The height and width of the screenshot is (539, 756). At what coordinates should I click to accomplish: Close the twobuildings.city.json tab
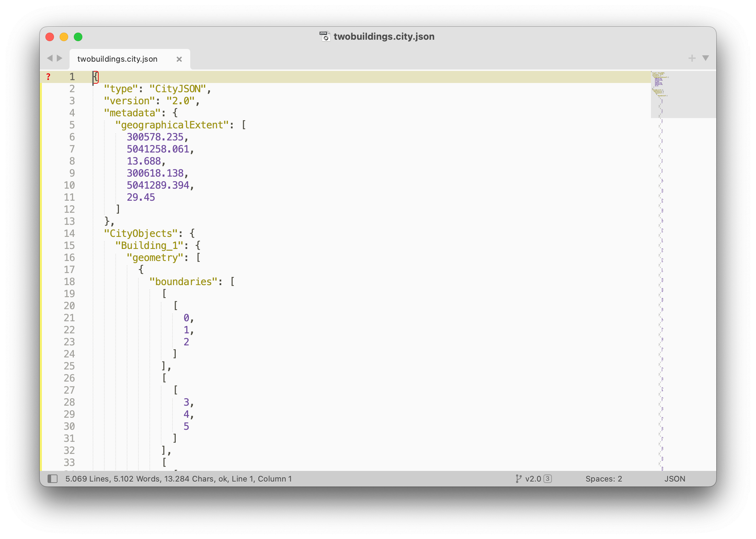click(179, 59)
